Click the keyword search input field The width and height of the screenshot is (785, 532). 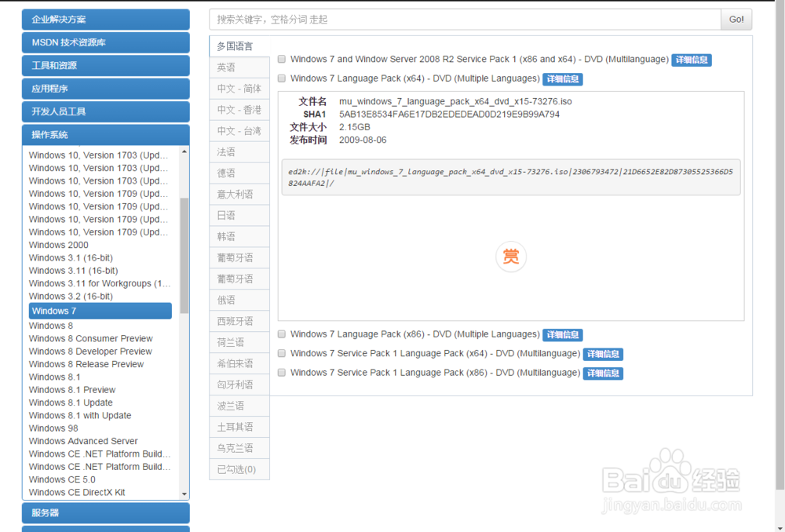tap(465, 20)
